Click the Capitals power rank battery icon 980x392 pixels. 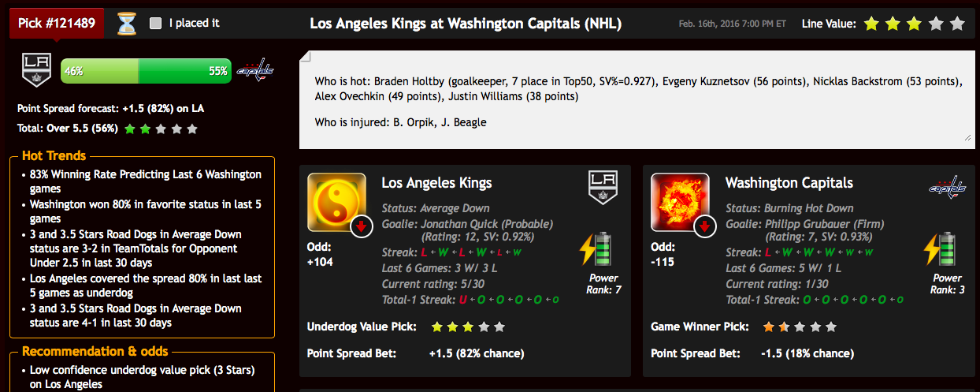point(940,248)
